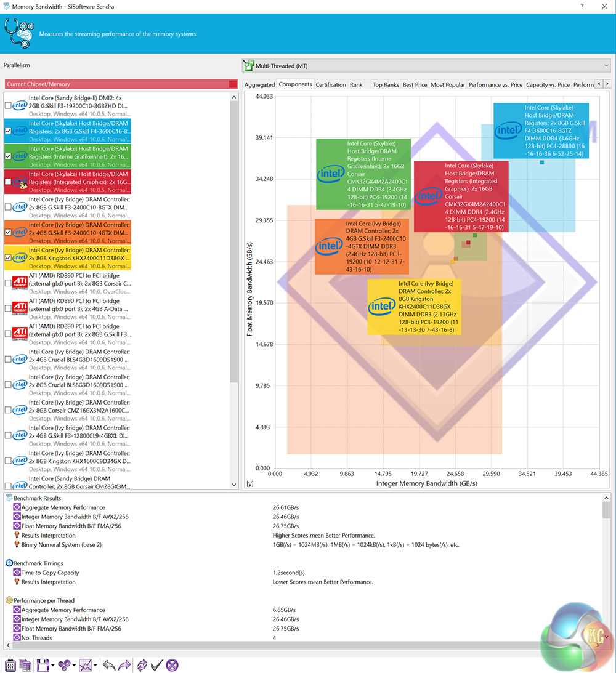616x673 pixels.
Task: Click the Multi-Threaded dropdown icon image
Action: (x=248, y=66)
